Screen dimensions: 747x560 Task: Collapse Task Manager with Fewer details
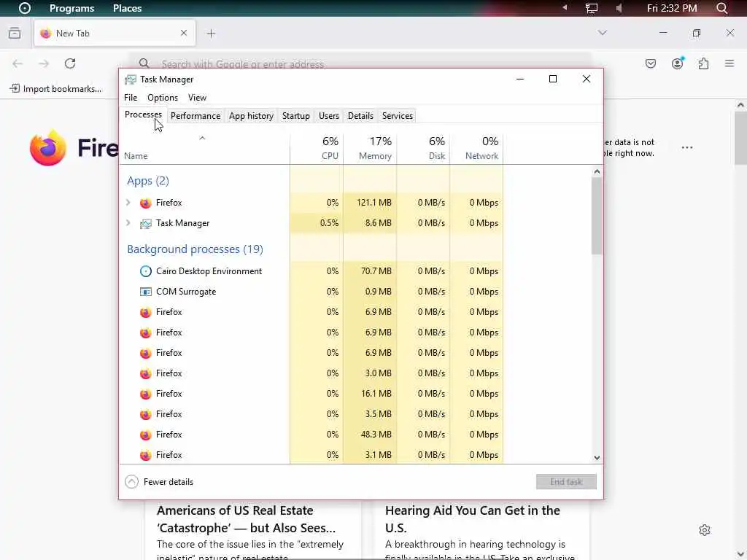pyautogui.click(x=159, y=482)
